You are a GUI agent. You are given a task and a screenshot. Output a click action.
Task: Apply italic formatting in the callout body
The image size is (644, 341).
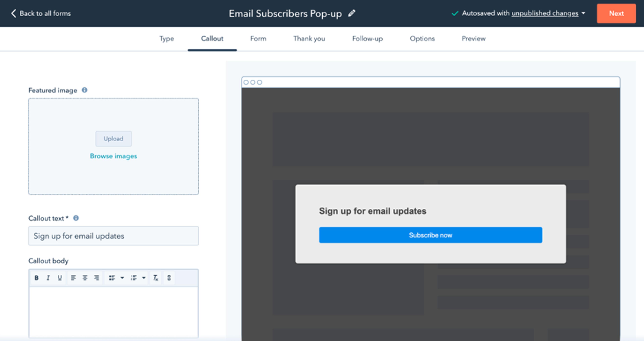[48, 277]
